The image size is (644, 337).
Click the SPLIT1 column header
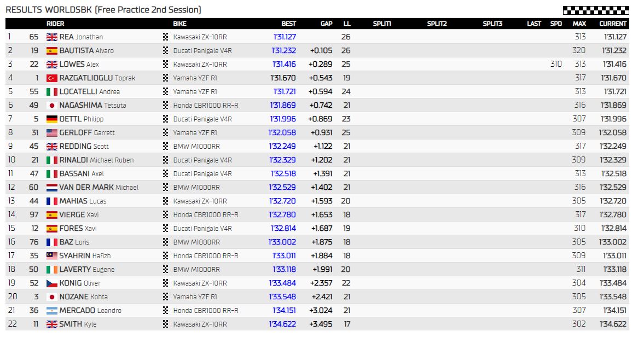(382, 24)
